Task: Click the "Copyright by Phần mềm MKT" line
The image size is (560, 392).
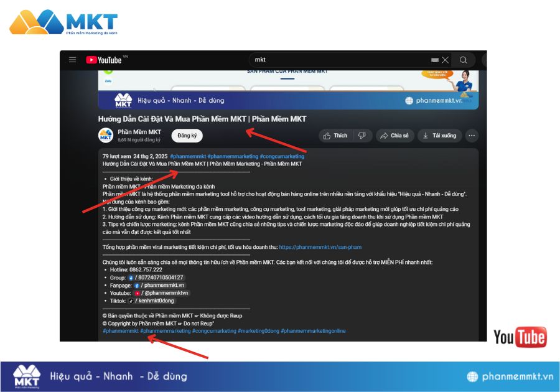Action: 158,324
